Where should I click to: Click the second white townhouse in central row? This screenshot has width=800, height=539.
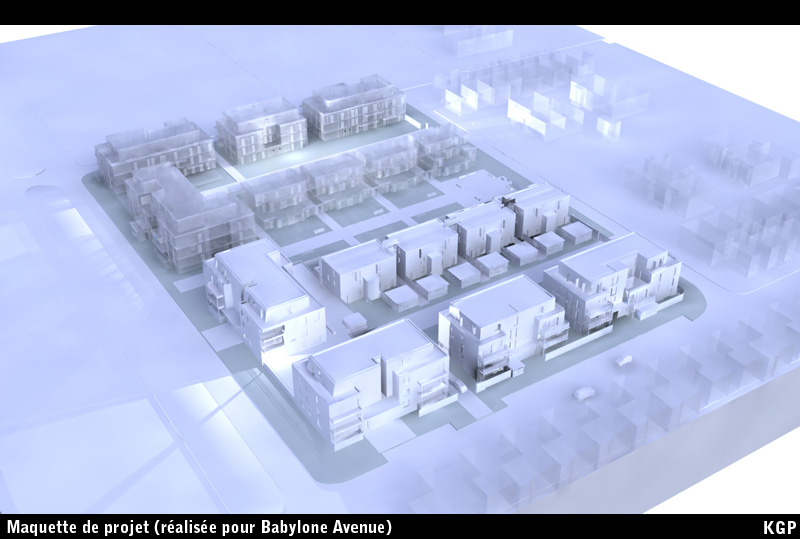pyautogui.click(x=422, y=248)
